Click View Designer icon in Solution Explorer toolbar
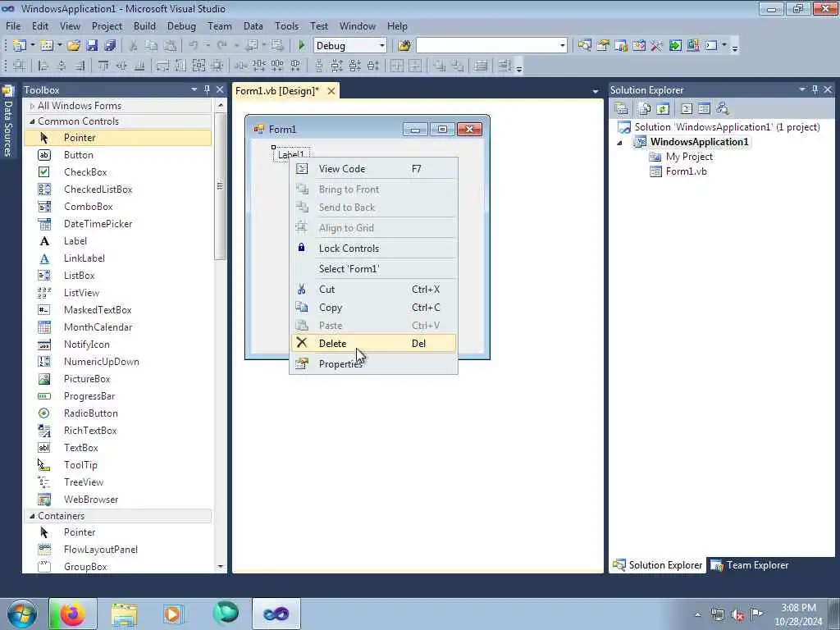 tap(704, 109)
